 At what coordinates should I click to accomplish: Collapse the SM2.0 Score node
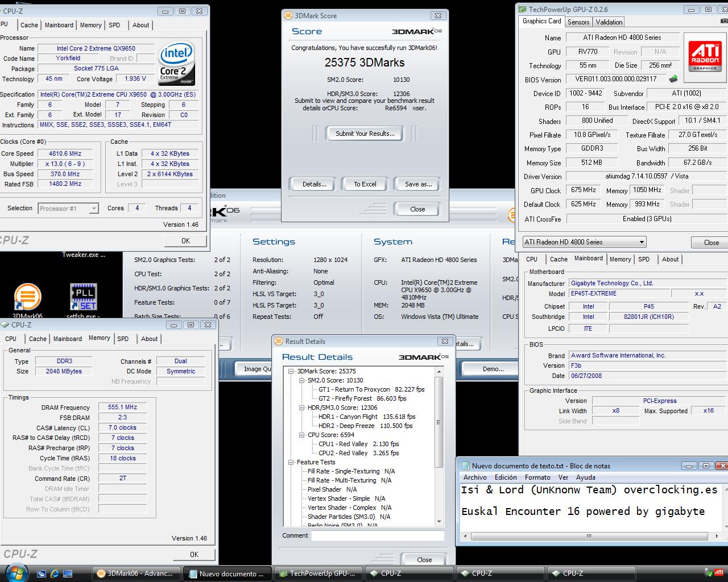(x=302, y=380)
